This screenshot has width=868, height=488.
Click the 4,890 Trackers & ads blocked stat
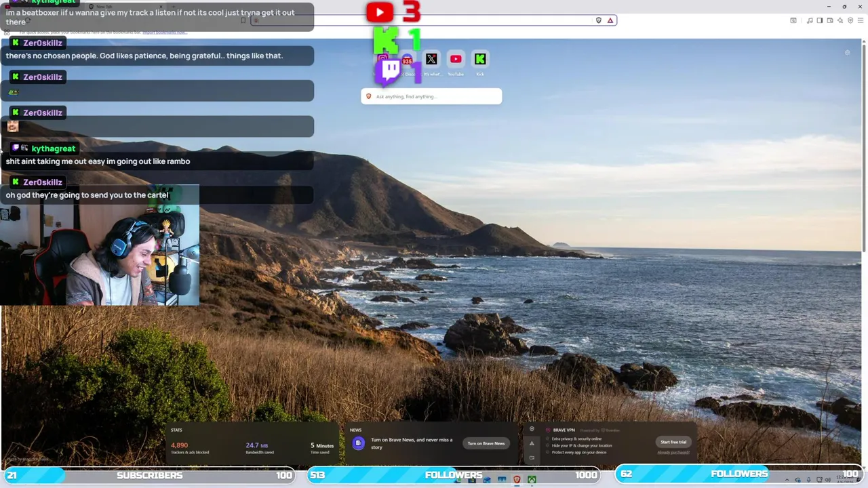pyautogui.click(x=190, y=448)
